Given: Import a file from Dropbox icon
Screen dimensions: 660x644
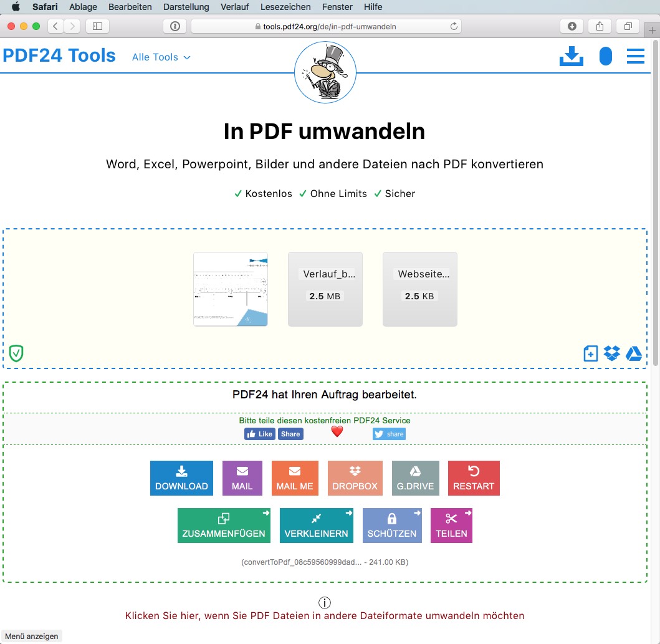Looking at the screenshot, I should [611, 353].
